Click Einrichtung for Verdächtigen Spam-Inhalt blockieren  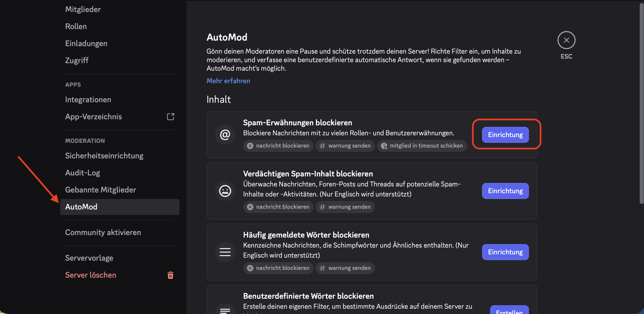point(505,191)
